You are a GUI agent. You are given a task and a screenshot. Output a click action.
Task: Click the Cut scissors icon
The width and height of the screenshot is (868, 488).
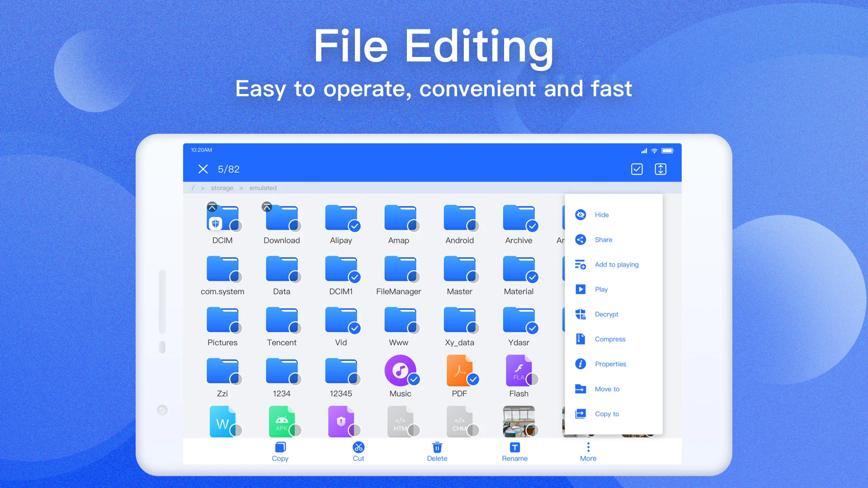tap(359, 447)
